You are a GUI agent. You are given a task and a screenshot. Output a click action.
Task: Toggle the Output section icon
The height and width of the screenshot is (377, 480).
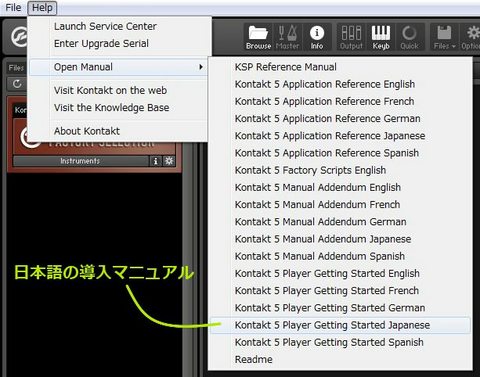tap(351, 37)
